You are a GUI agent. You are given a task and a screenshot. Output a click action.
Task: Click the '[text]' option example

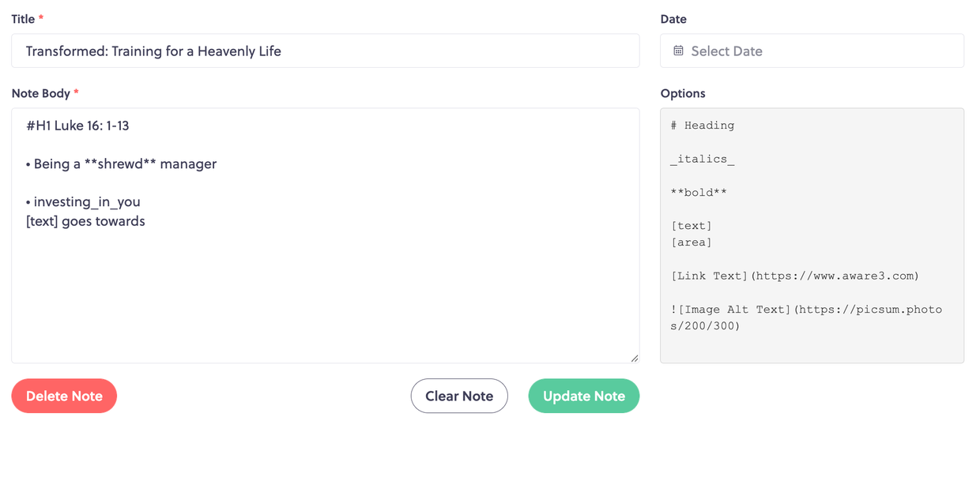(692, 226)
